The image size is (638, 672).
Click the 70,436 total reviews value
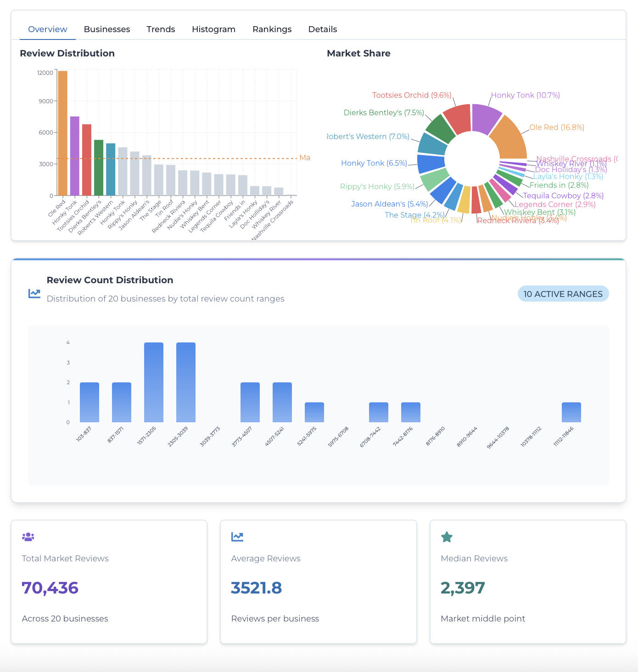coord(50,588)
